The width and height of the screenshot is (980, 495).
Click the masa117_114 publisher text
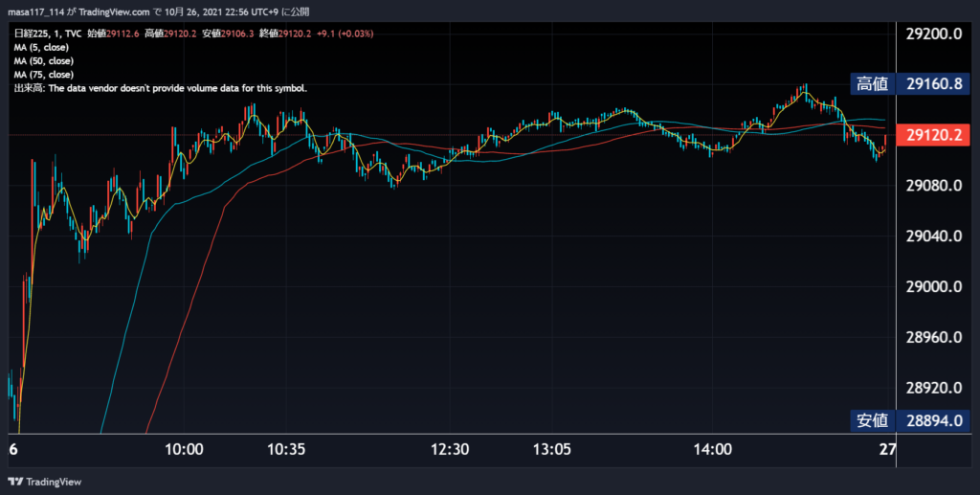coord(35,11)
